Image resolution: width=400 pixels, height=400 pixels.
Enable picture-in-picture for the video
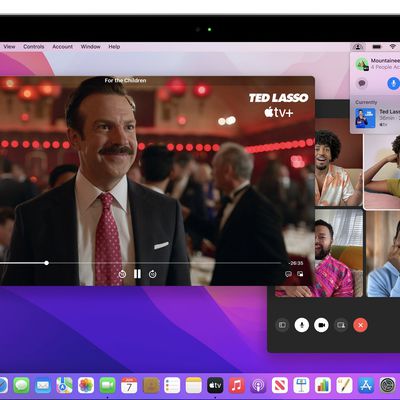click(300, 274)
